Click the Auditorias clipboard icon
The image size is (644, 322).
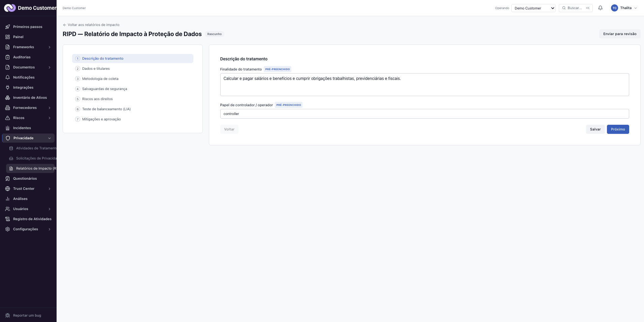tap(8, 57)
